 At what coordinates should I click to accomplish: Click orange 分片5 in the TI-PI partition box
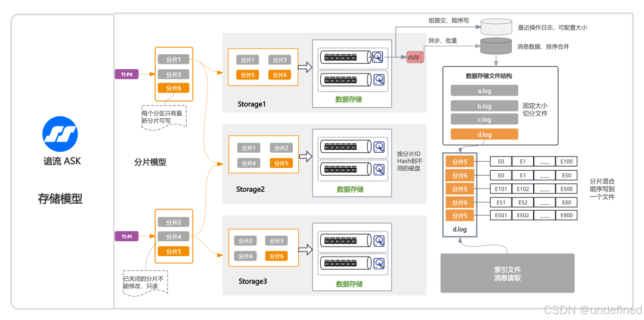point(174,251)
